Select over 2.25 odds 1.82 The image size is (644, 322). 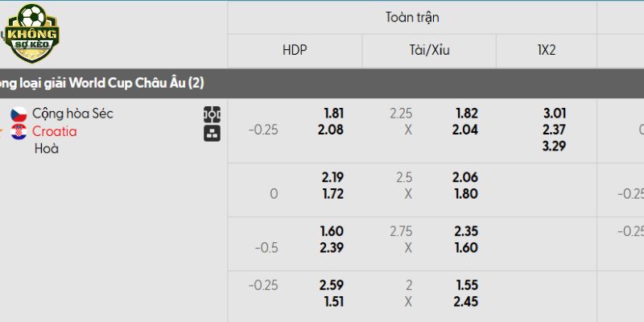point(466,114)
